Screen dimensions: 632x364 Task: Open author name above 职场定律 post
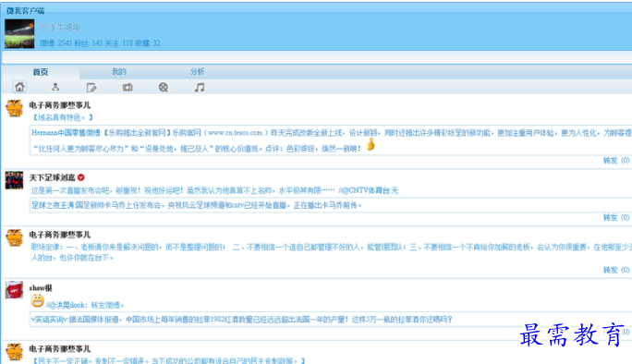60,235
